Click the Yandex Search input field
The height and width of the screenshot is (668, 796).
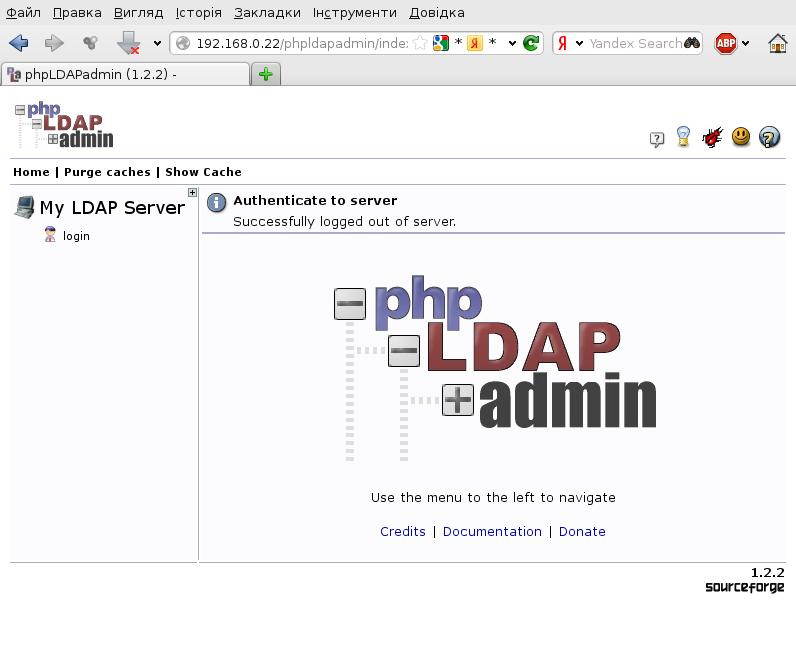pyautogui.click(x=635, y=43)
